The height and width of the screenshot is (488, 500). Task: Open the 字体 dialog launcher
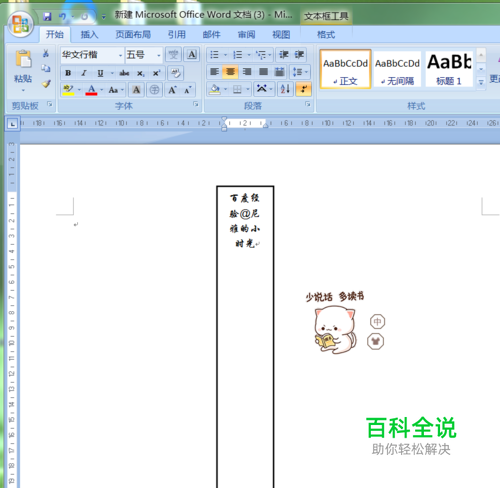coord(196,104)
